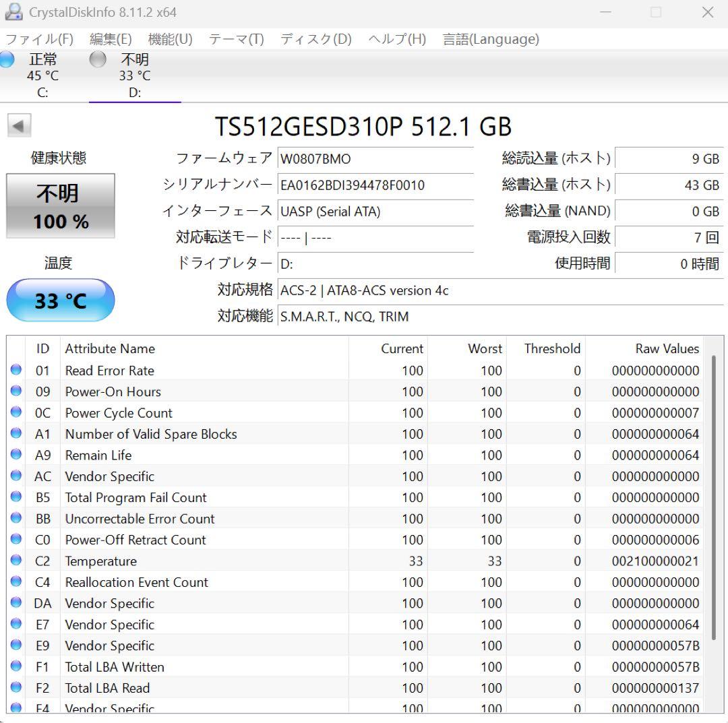Viewport: 728px width, 723px height.
Task: Click raw value 000000000007 for Power Cycle Count
Action: pos(655,413)
